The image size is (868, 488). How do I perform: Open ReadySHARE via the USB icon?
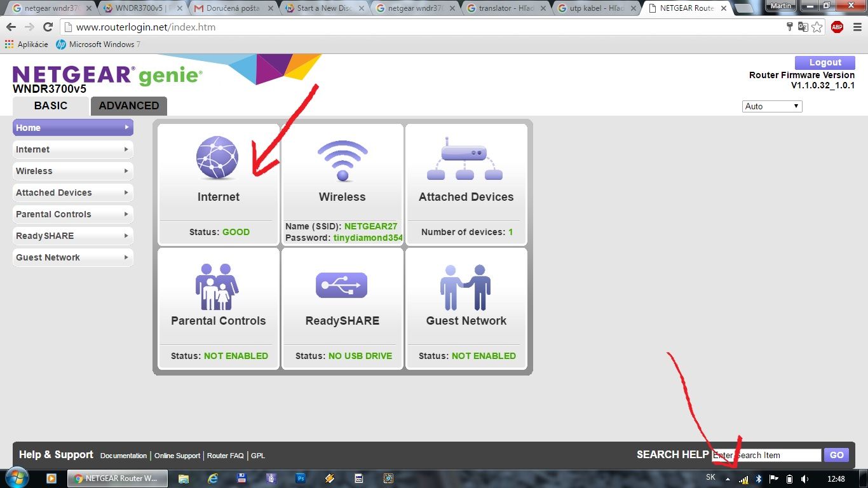tap(342, 285)
